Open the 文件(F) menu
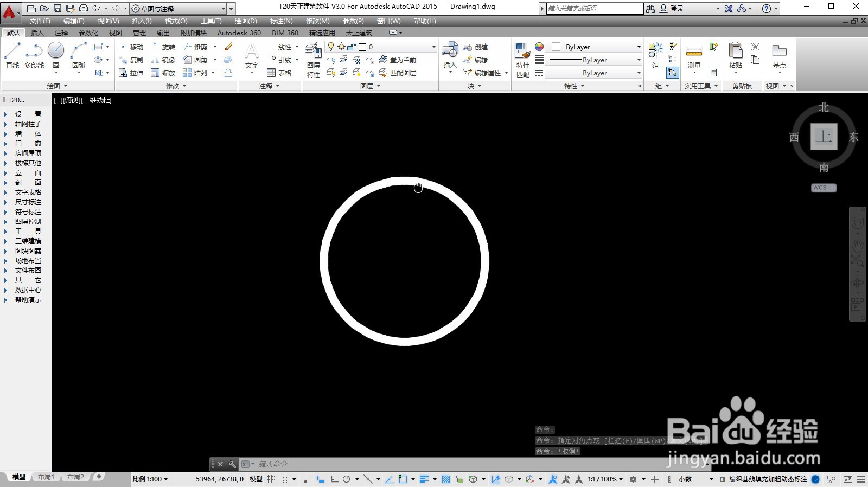The width and height of the screenshot is (868, 488). pyautogui.click(x=40, y=21)
